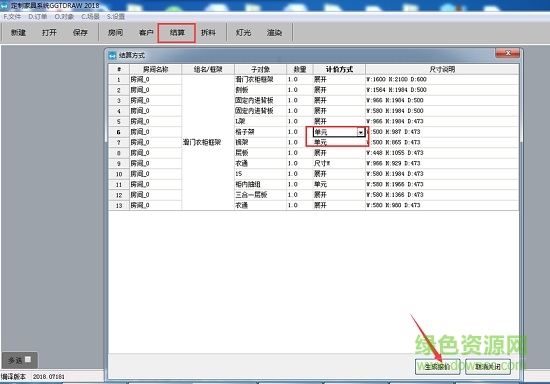Click the 格子架 cell in row 6
Viewport: 550px width, 384px height.
coord(260,132)
